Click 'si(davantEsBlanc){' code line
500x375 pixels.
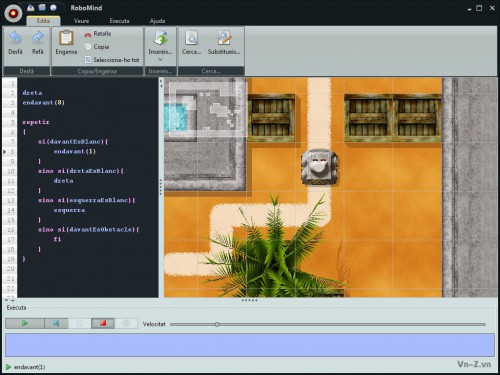73,142
